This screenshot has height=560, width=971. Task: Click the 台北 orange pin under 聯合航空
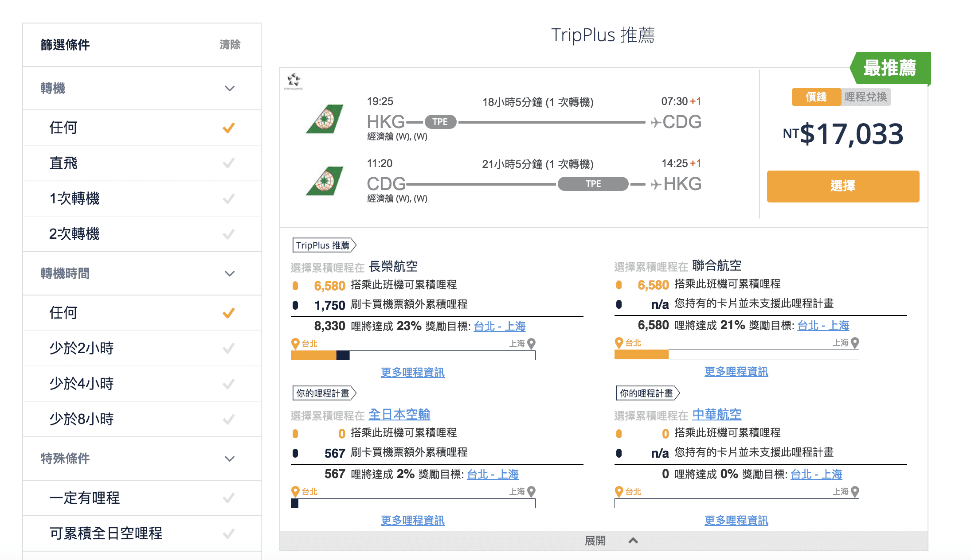(619, 343)
